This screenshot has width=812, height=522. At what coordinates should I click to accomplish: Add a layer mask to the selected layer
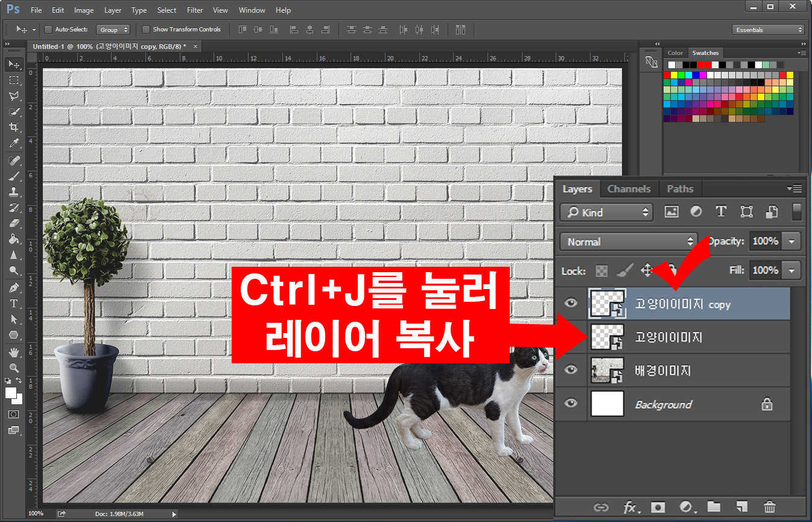coord(658,507)
